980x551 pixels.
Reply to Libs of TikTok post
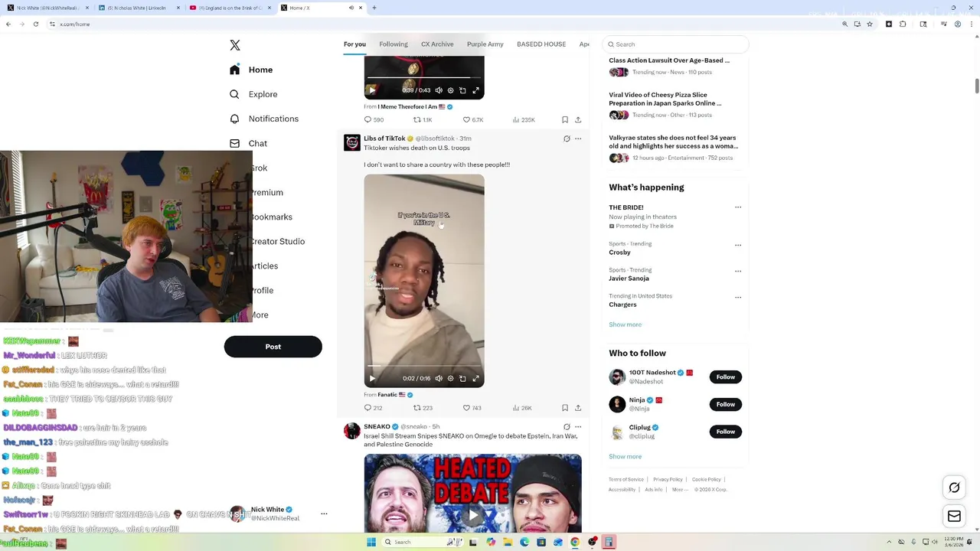point(373,408)
